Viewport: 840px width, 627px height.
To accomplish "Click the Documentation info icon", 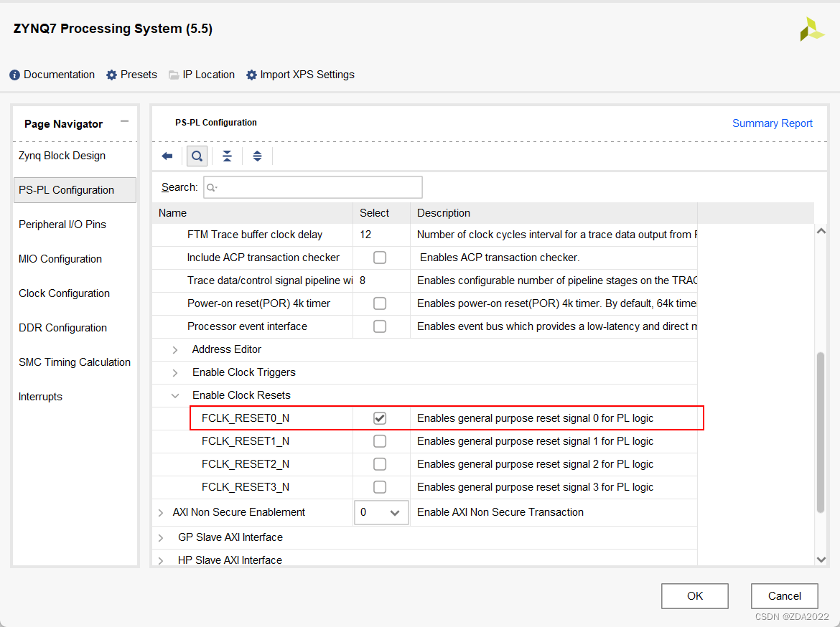I will pos(14,75).
